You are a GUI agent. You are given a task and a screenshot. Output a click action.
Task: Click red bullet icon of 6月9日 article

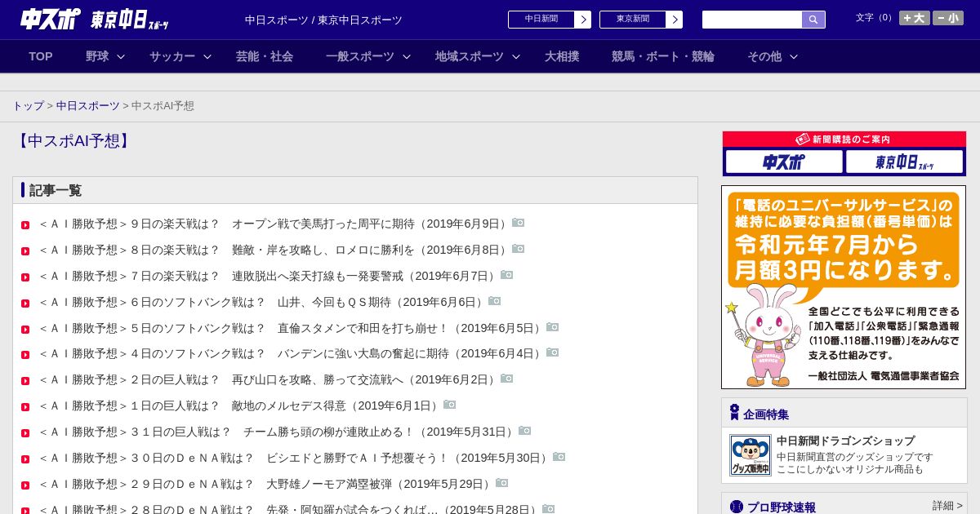coord(25,225)
